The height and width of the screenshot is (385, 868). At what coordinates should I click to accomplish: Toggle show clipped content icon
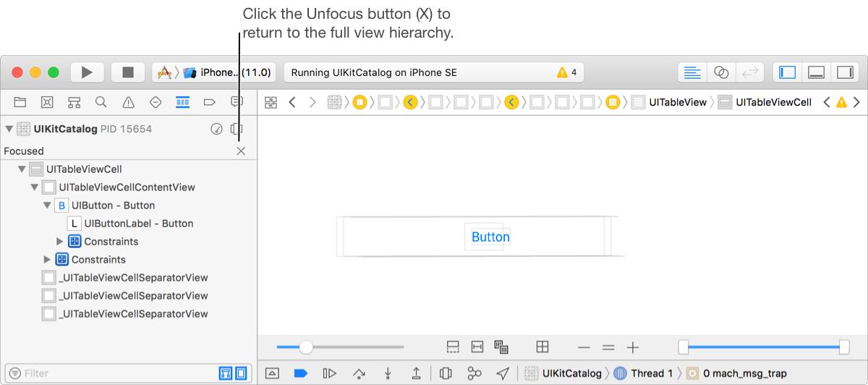click(453, 347)
